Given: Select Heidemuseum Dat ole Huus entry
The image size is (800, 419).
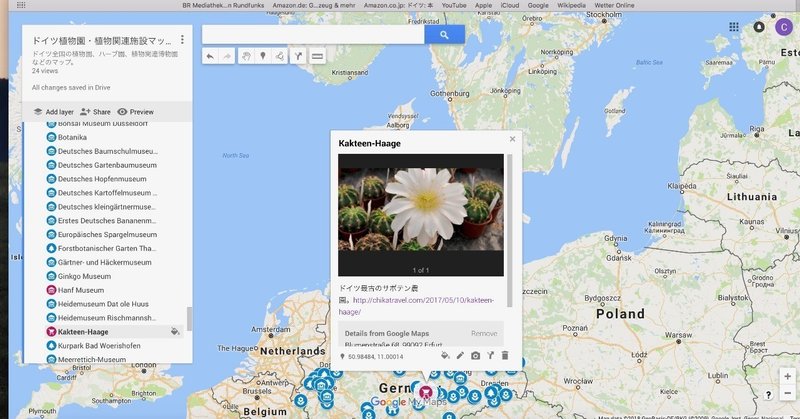Looking at the screenshot, I should (x=103, y=304).
